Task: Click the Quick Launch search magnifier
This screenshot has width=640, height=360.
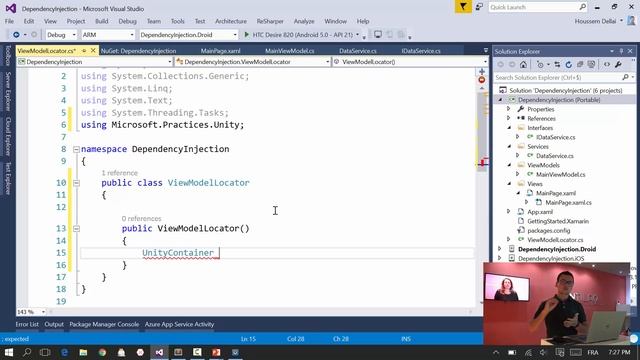Action: 582,7
